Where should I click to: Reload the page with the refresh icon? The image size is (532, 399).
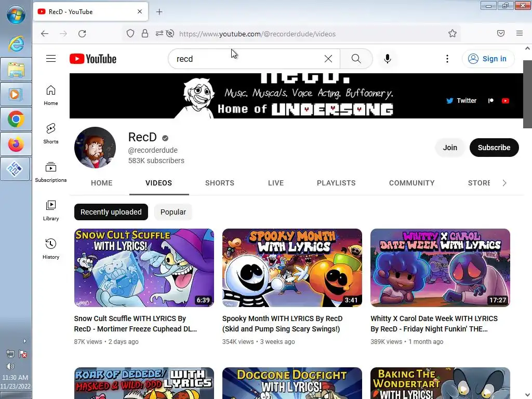tap(82, 34)
